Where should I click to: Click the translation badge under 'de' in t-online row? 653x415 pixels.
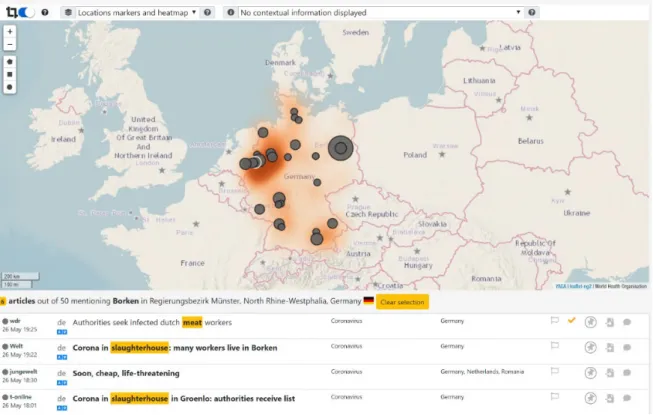[62, 408]
